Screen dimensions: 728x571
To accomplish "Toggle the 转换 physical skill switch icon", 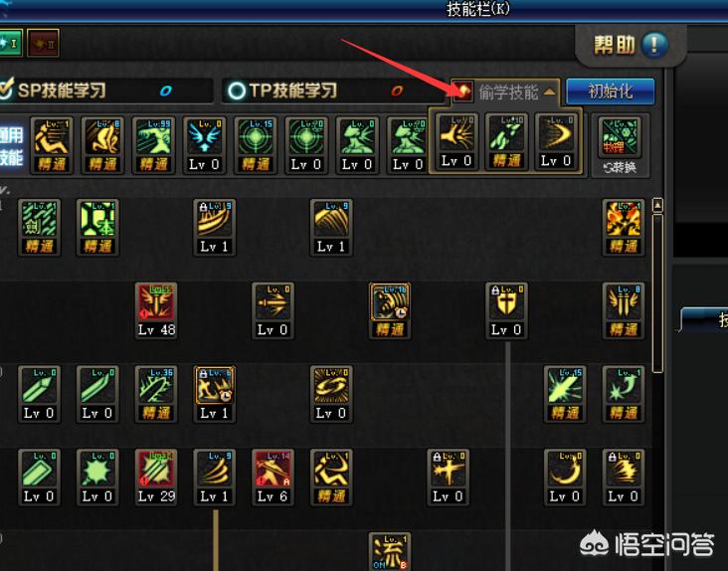I will (x=621, y=145).
